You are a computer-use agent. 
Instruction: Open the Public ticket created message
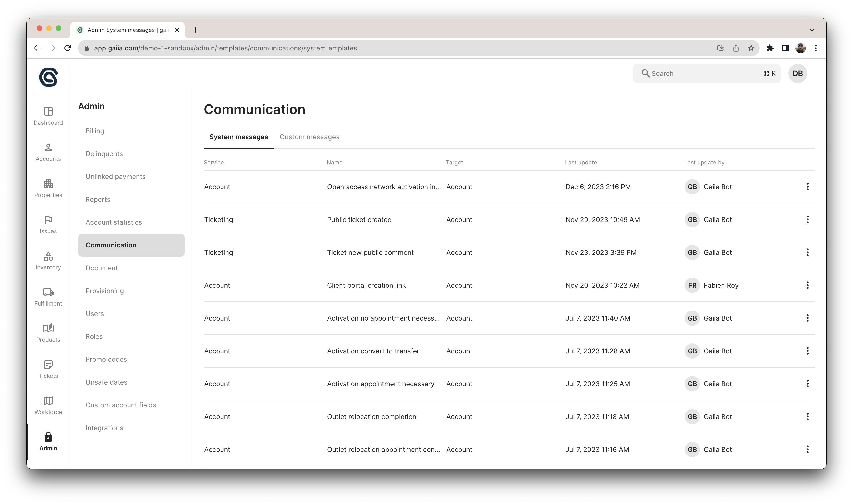[359, 220]
